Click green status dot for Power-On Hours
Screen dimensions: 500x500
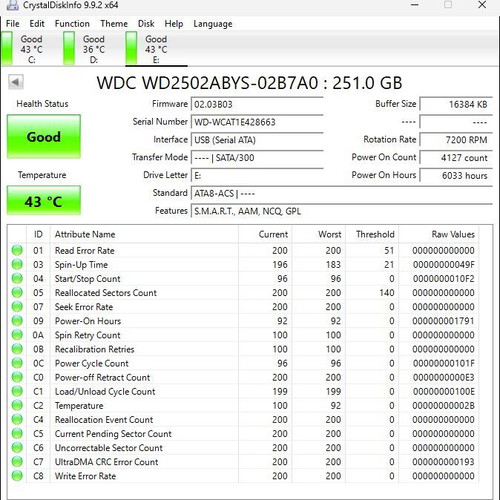tap(17, 321)
